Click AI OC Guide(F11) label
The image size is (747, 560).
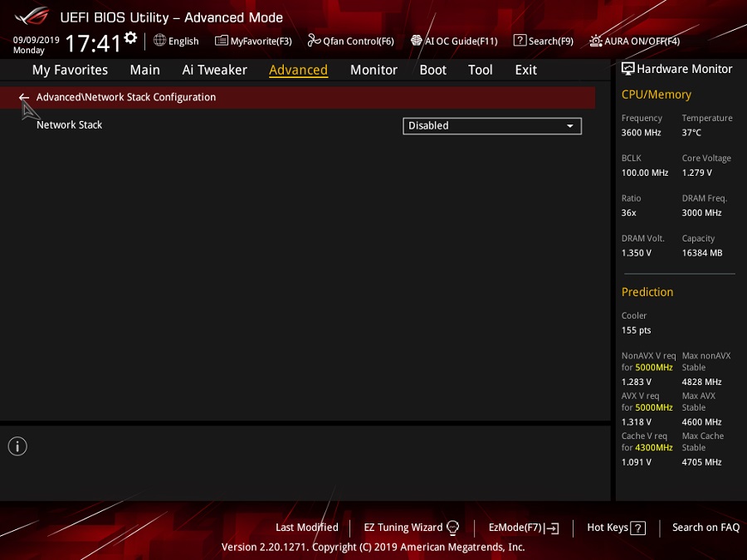click(461, 41)
